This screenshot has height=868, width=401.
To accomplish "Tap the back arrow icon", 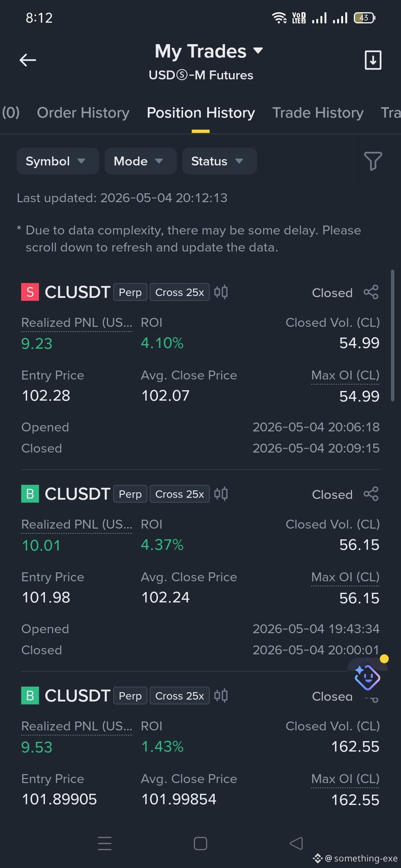I will coord(28,60).
